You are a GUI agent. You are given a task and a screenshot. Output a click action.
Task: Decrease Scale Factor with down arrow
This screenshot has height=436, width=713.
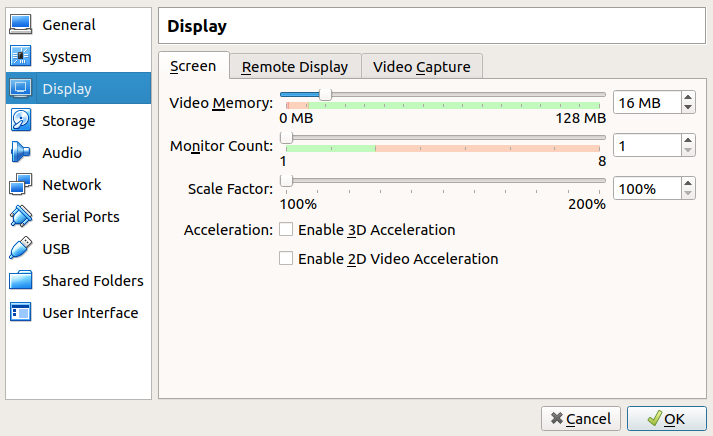tap(688, 194)
